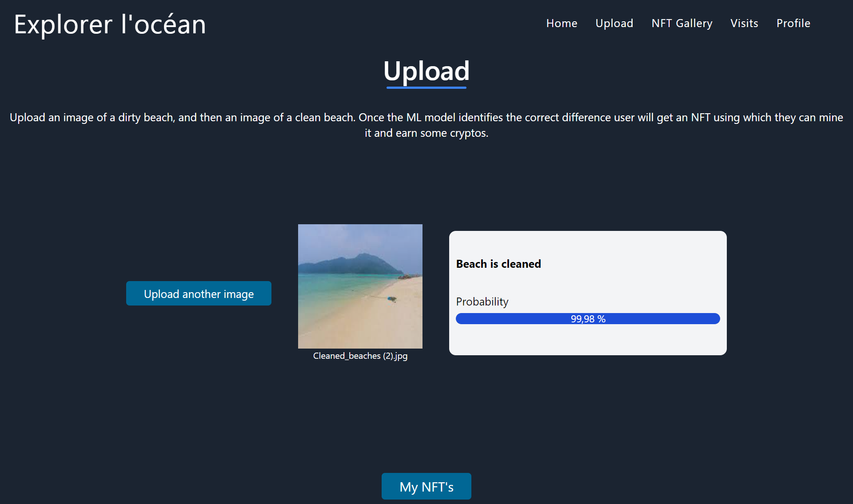Open the NFT Gallery page
853x504 pixels.
(x=682, y=23)
